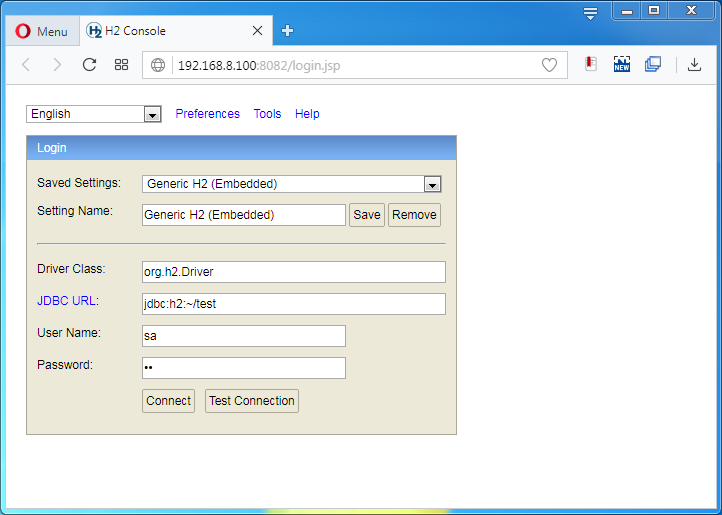Click the Test Connection button
The image size is (722, 515).
coord(251,401)
